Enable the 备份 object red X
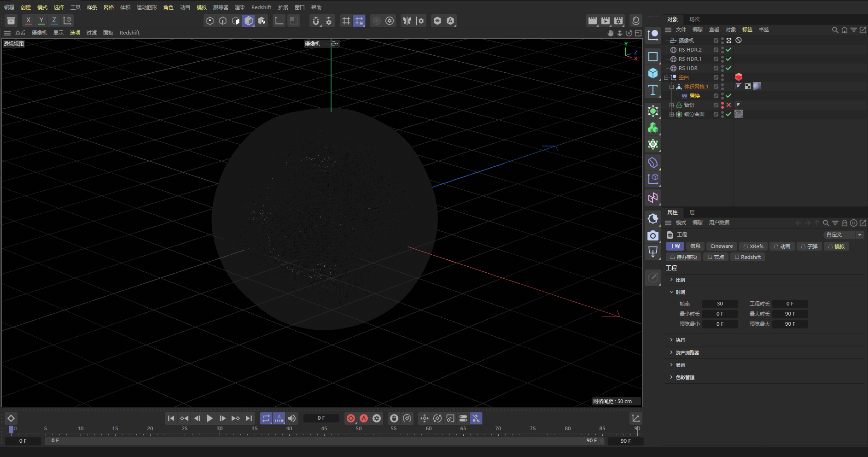This screenshot has width=868, height=457. coord(729,105)
